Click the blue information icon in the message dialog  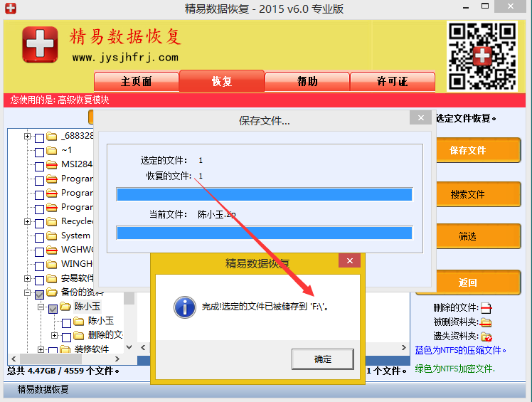(x=185, y=307)
